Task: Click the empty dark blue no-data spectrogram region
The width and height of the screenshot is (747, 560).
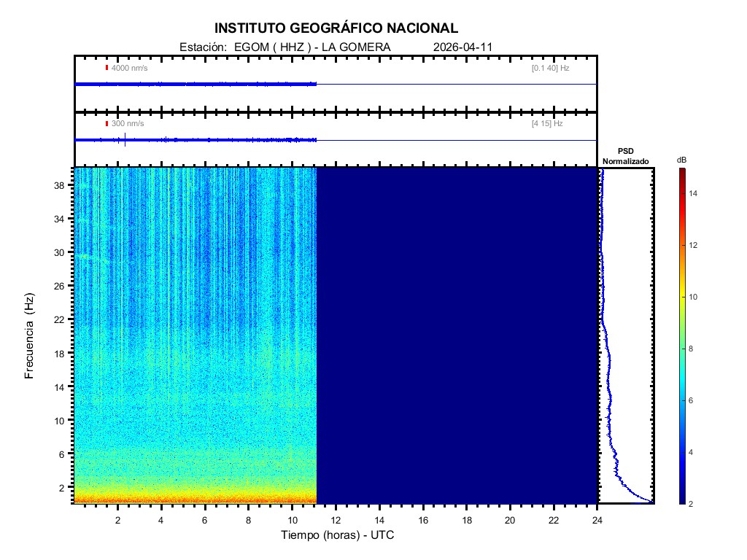Action: tap(457, 335)
